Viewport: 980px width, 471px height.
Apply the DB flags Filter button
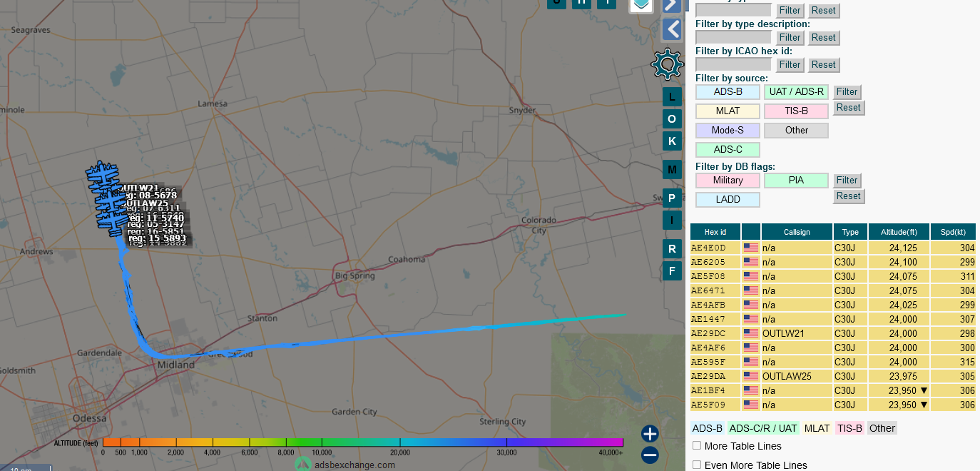click(847, 181)
